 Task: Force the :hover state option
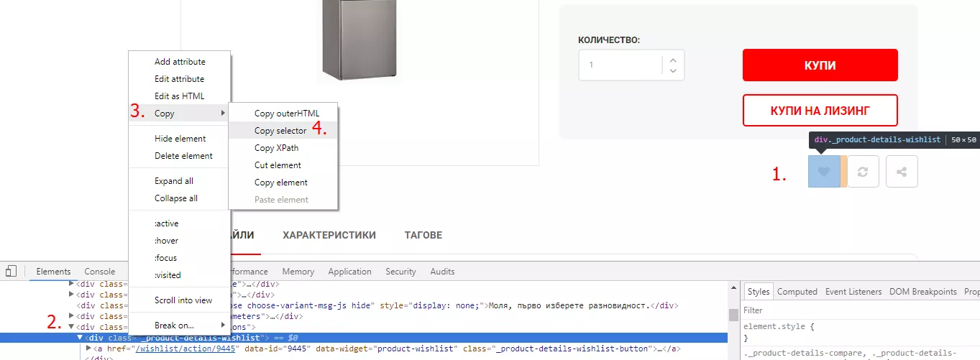180,241
